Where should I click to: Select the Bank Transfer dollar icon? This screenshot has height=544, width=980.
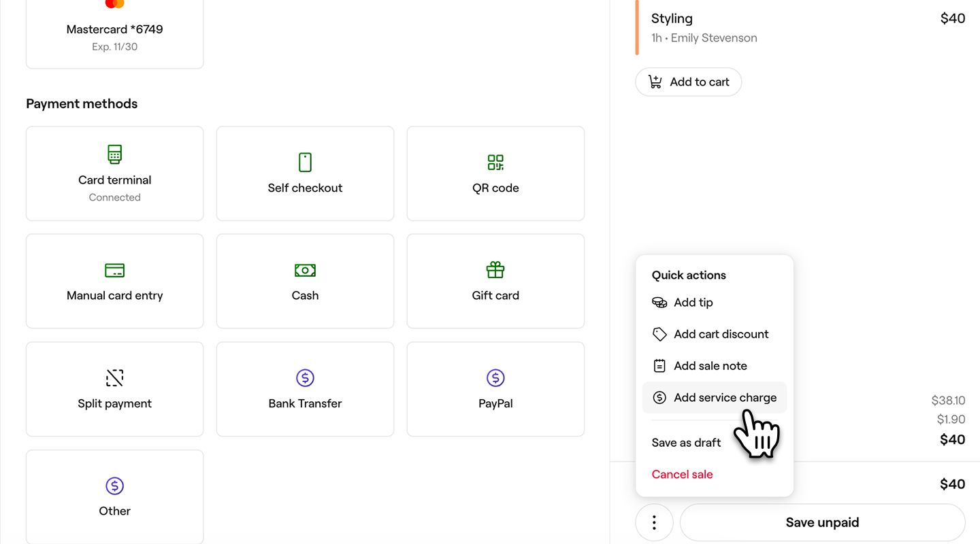coord(305,378)
